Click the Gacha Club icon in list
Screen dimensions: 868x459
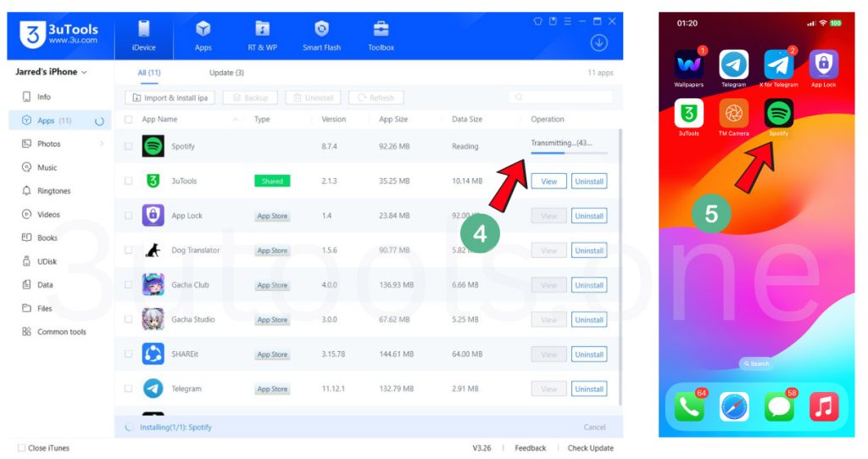pyautogui.click(x=153, y=285)
